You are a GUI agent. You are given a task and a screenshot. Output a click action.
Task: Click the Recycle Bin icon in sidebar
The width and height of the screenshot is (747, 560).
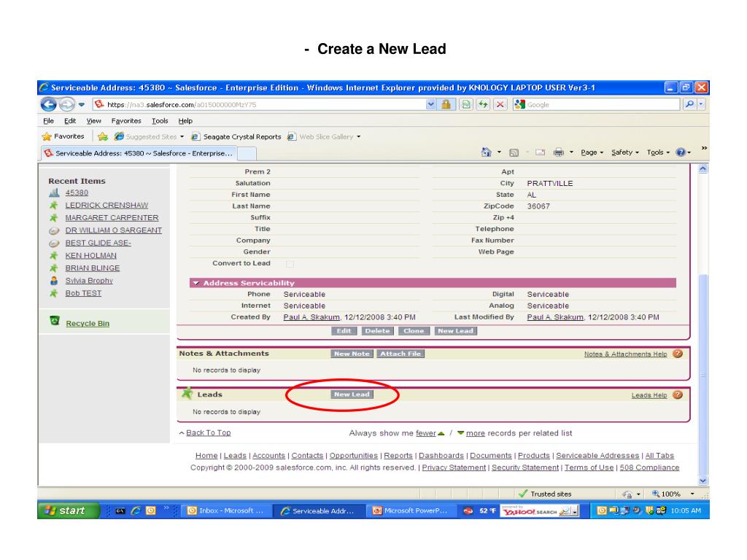pos(55,321)
